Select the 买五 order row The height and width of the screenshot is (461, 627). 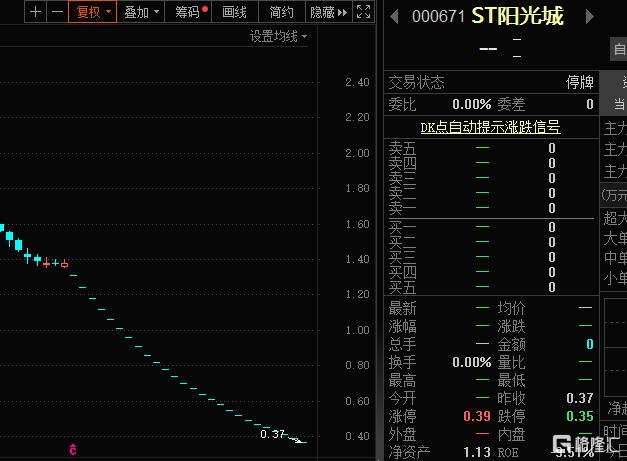pyautogui.click(x=491, y=287)
